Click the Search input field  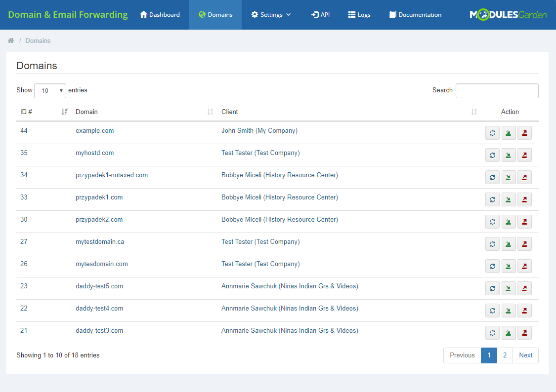pyautogui.click(x=497, y=91)
